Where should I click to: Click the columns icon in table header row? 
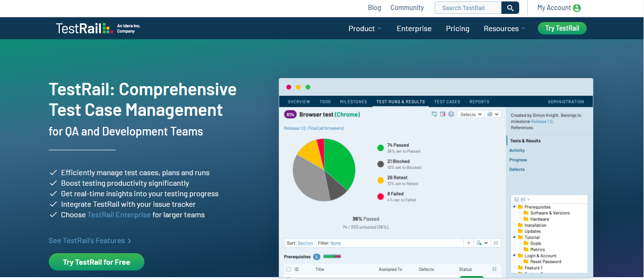tap(494, 269)
